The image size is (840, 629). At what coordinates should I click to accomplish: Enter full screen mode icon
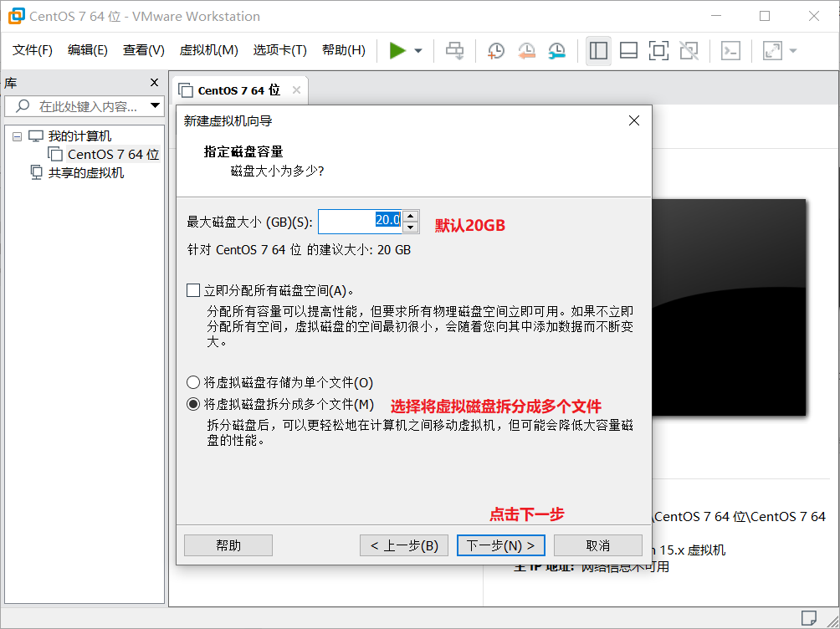tap(658, 51)
